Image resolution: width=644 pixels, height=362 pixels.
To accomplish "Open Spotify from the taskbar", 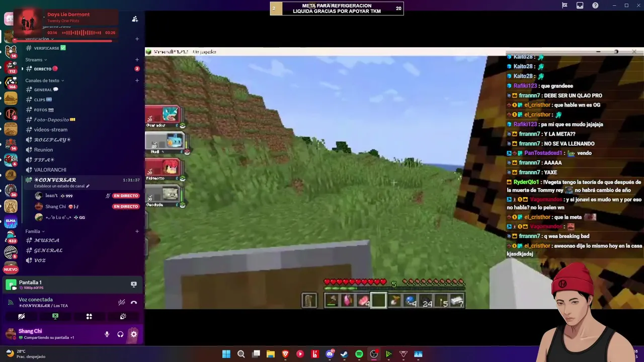I will tap(359, 354).
